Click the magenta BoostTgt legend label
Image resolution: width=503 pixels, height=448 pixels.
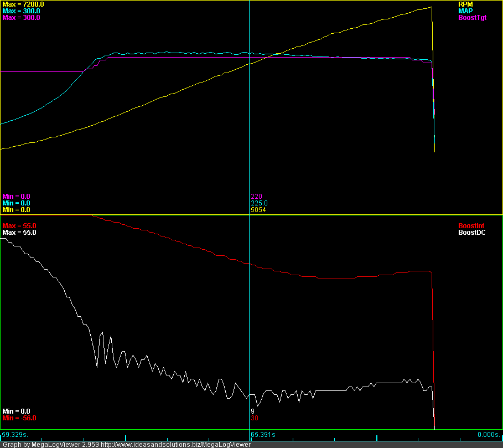[472, 18]
